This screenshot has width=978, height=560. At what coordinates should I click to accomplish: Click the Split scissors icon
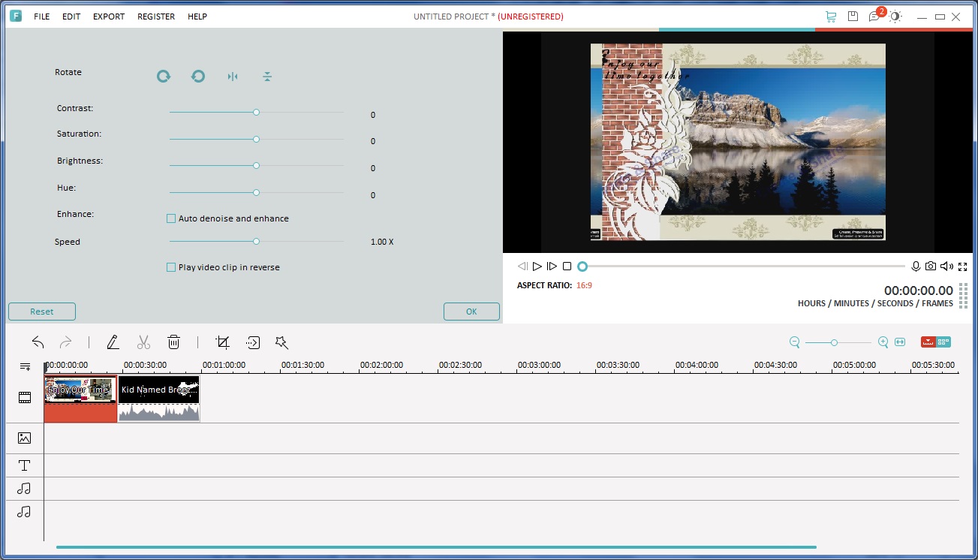[143, 342]
